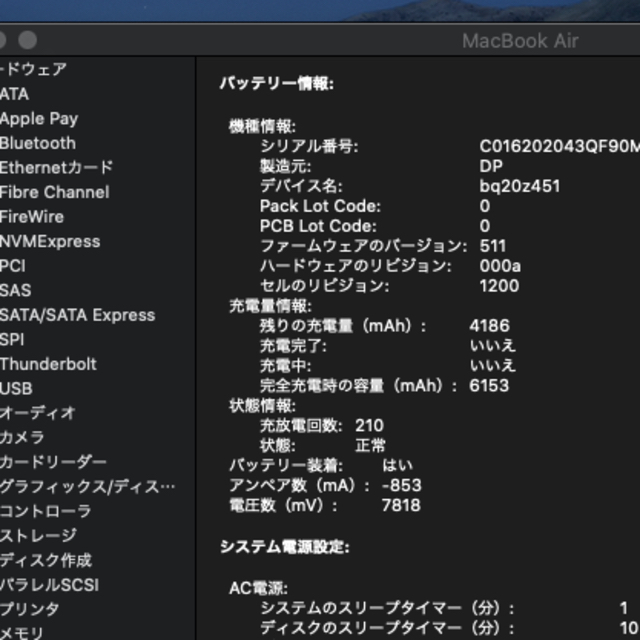
Task: Select グラフィックス/ディス… sidebar item
Action: pyautogui.click(x=87, y=487)
